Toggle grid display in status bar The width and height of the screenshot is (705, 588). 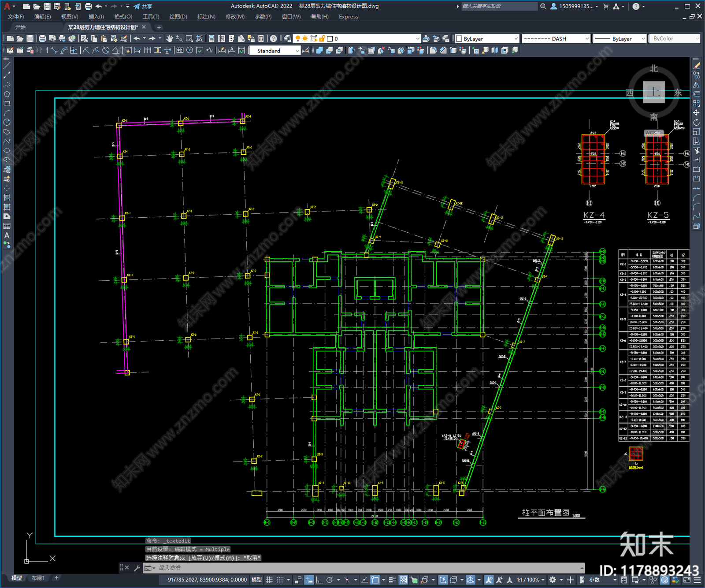click(x=269, y=580)
